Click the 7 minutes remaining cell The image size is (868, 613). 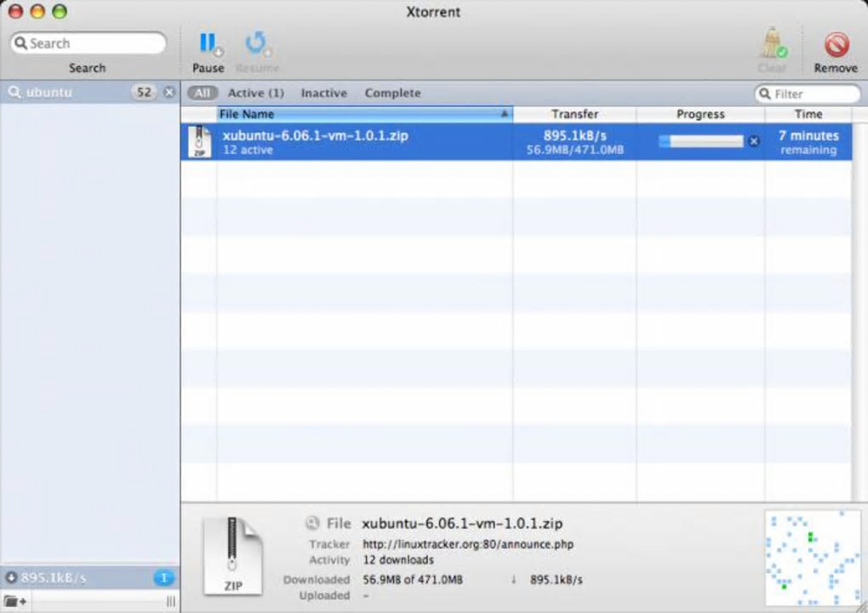point(808,142)
